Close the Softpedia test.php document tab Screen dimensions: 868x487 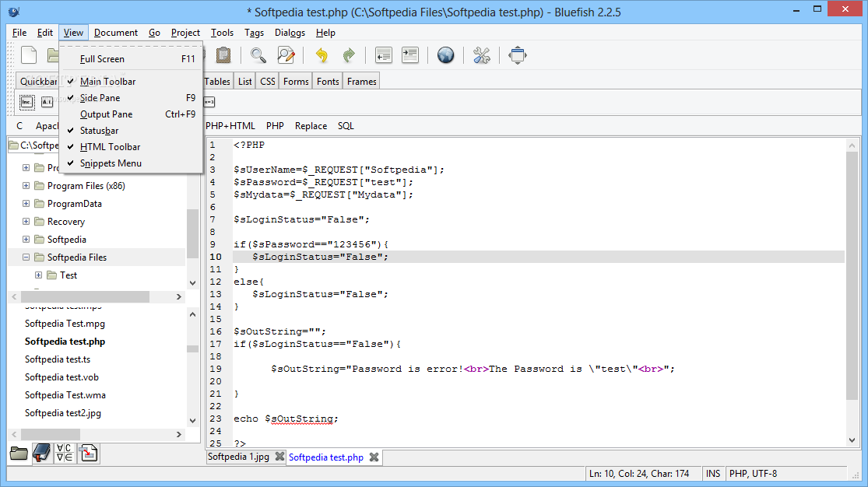[374, 457]
